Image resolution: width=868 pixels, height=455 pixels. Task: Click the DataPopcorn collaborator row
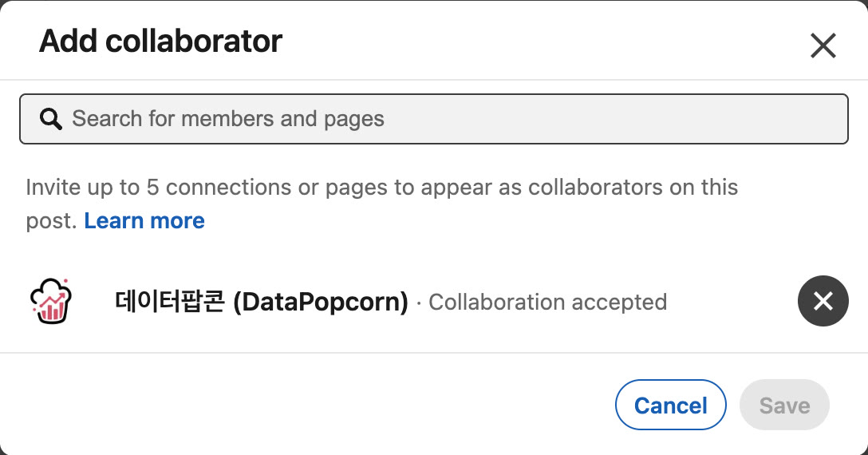click(x=434, y=301)
